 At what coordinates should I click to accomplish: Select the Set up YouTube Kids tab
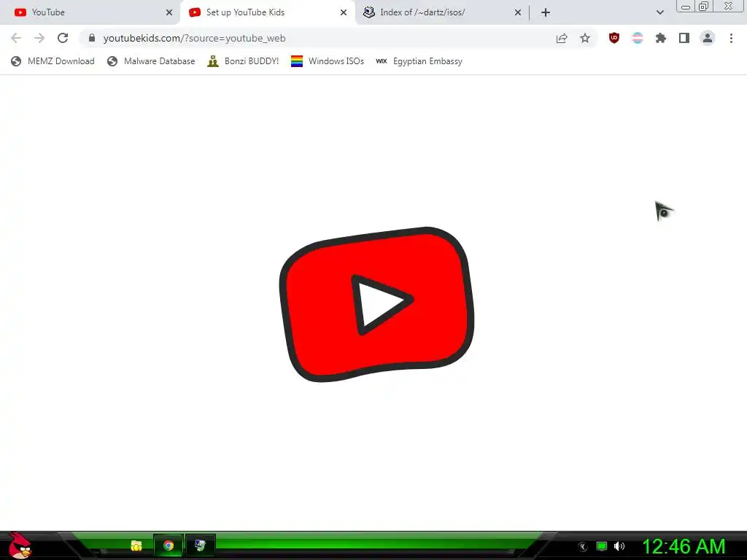(x=268, y=12)
